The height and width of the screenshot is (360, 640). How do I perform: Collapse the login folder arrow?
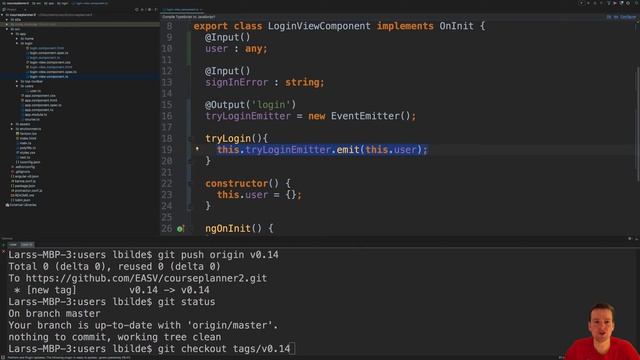17,43
